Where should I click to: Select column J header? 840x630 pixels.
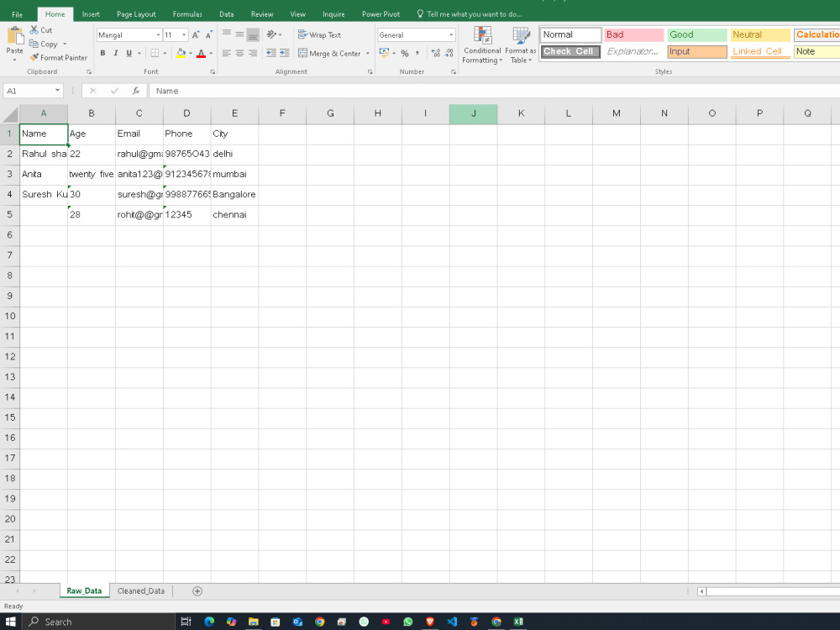(x=474, y=113)
